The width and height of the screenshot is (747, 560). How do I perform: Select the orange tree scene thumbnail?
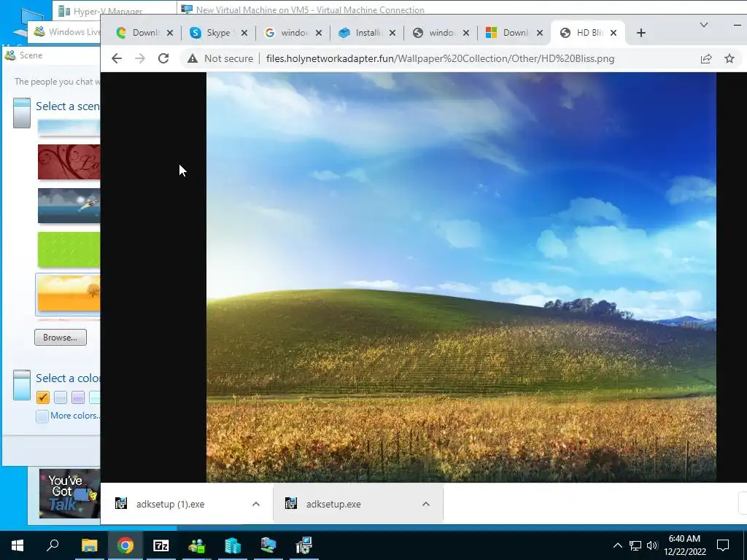[69, 293]
